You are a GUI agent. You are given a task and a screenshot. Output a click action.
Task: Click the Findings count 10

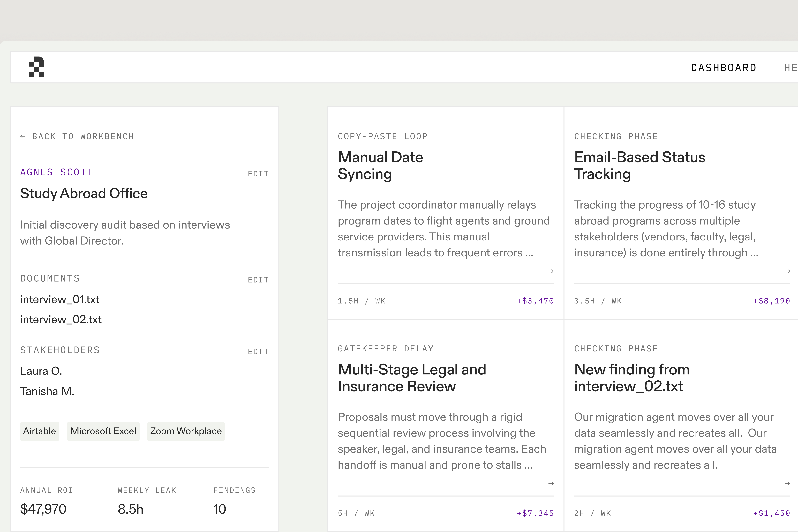[219, 509]
